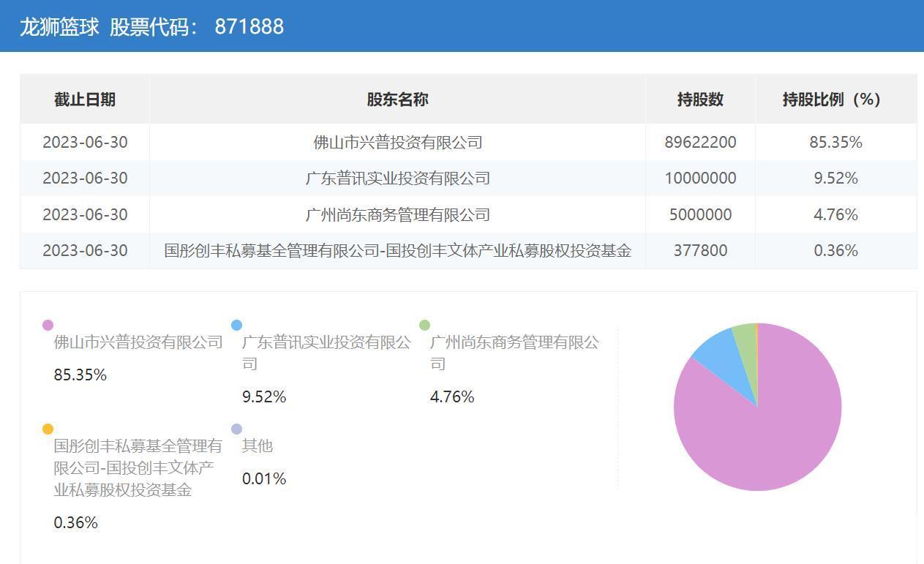Click the pink legend dot for 佛山市兴普投资有限公司
Viewport: 924px width, 564px height.
pyautogui.click(x=48, y=326)
